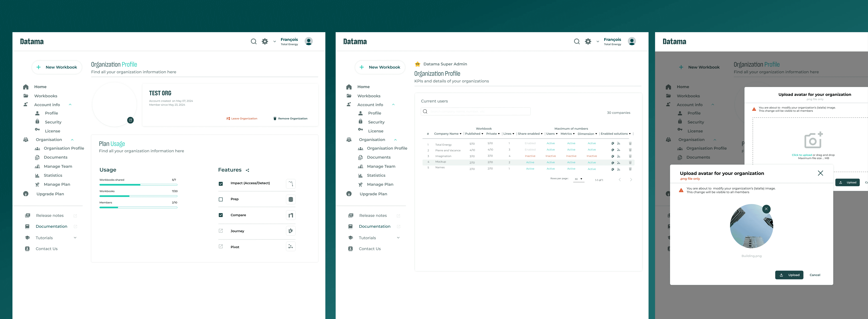Open Enabled solutions column filter dropdown
This screenshot has width=868, height=319.
tap(629, 134)
